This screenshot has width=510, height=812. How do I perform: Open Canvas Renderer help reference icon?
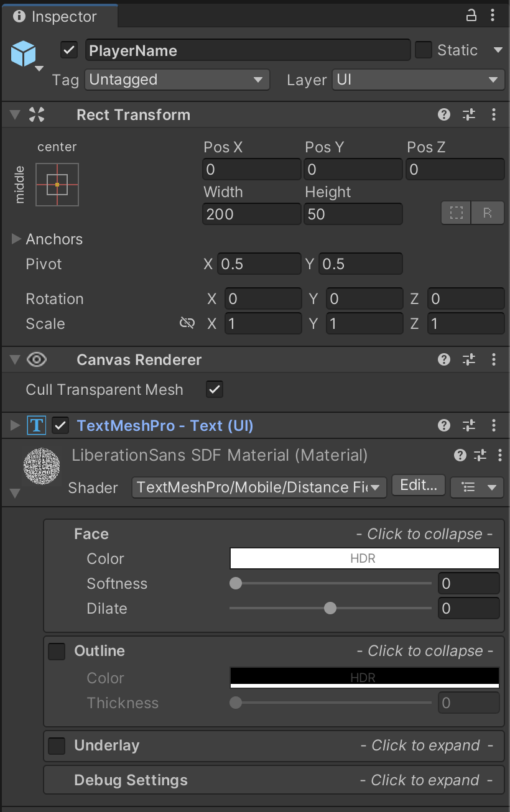[444, 359]
